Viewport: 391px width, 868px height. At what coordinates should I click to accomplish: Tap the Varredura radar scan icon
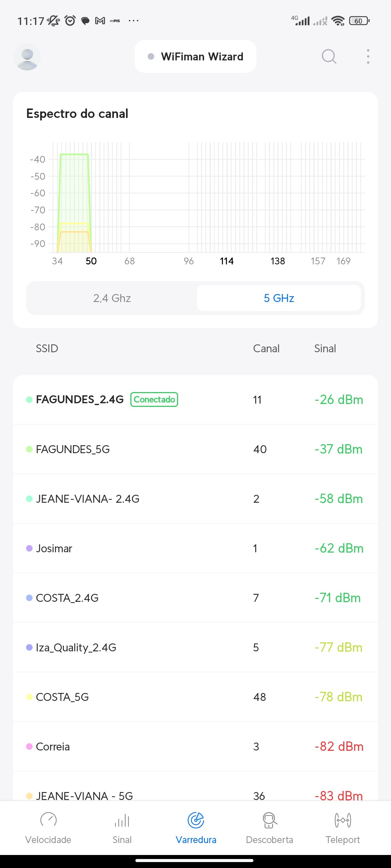pyautogui.click(x=196, y=820)
